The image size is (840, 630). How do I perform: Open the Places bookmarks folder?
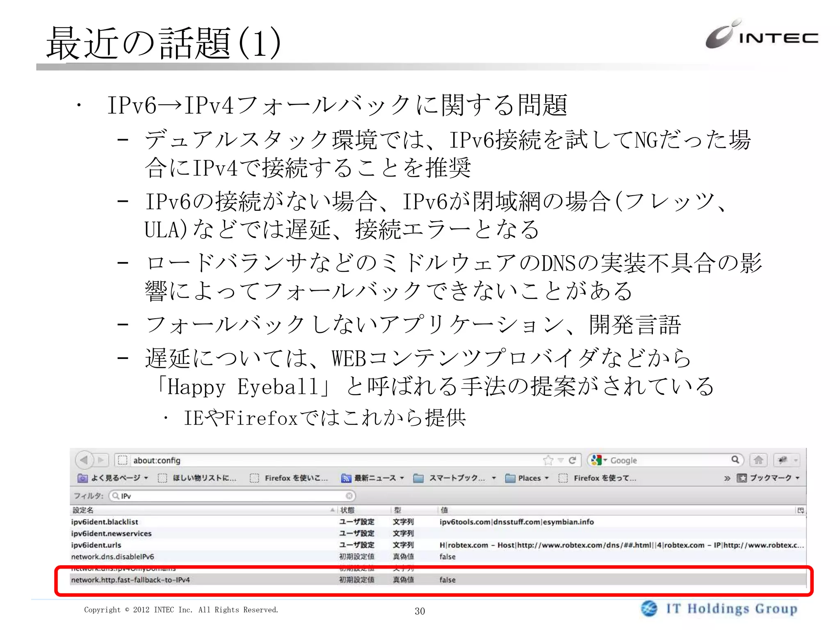(x=527, y=478)
